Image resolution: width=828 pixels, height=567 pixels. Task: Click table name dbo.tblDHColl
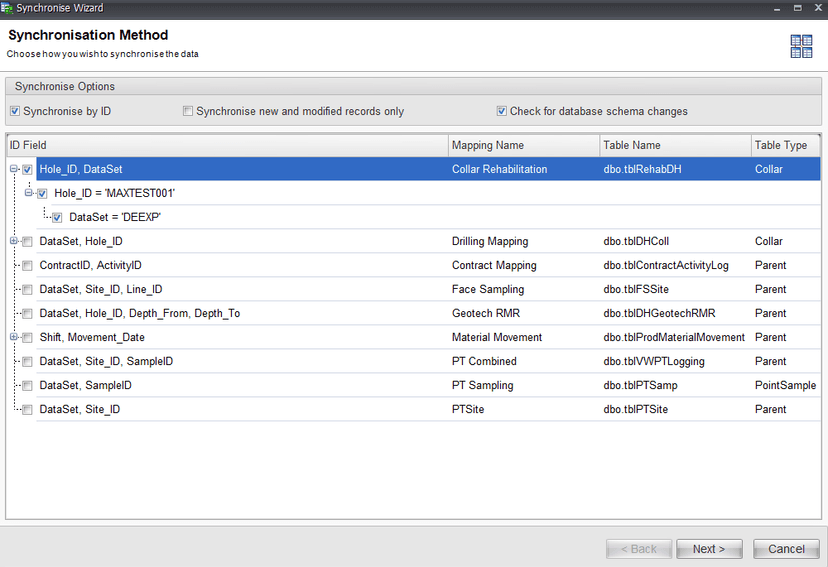(x=636, y=241)
